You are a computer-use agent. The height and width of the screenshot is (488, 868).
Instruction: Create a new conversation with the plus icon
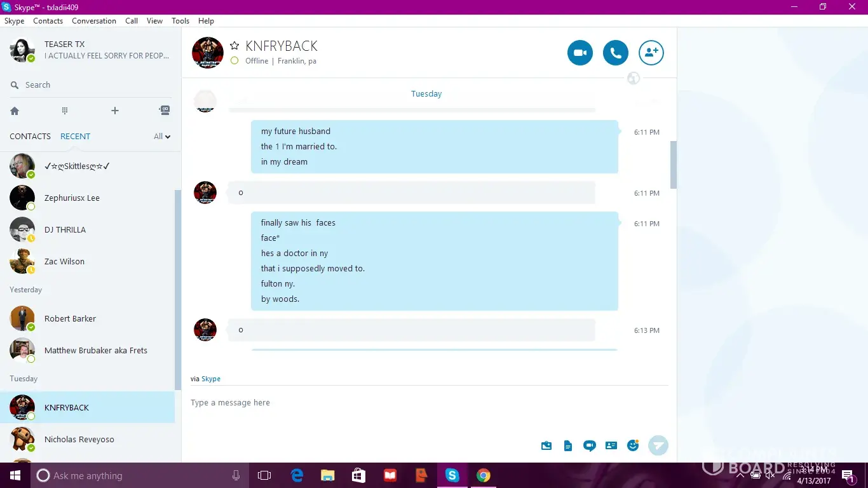[x=115, y=111]
